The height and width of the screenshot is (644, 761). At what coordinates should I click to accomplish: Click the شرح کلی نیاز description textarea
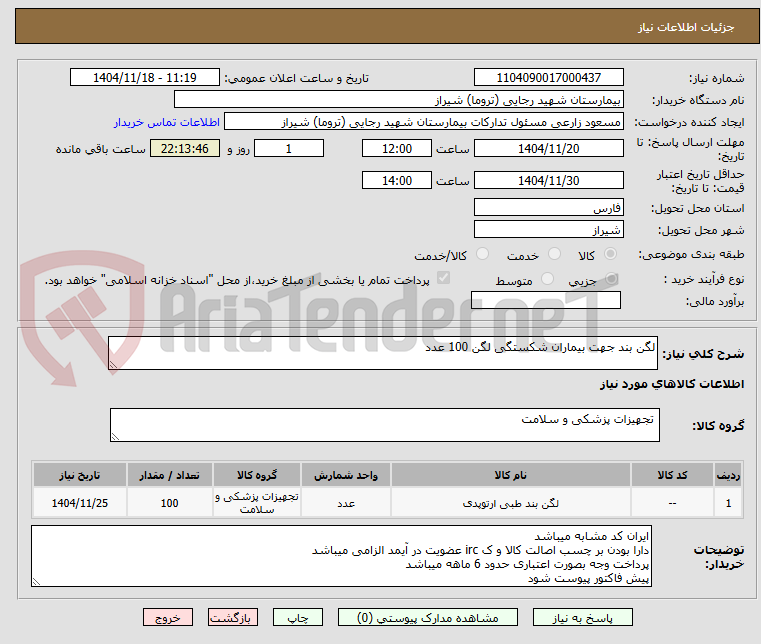(x=382, y=353)
